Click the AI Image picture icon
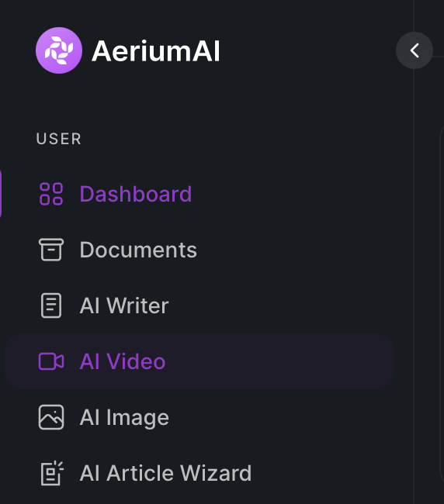The width and height of the screenshot is (444, 504). click(x=50, y=417)
